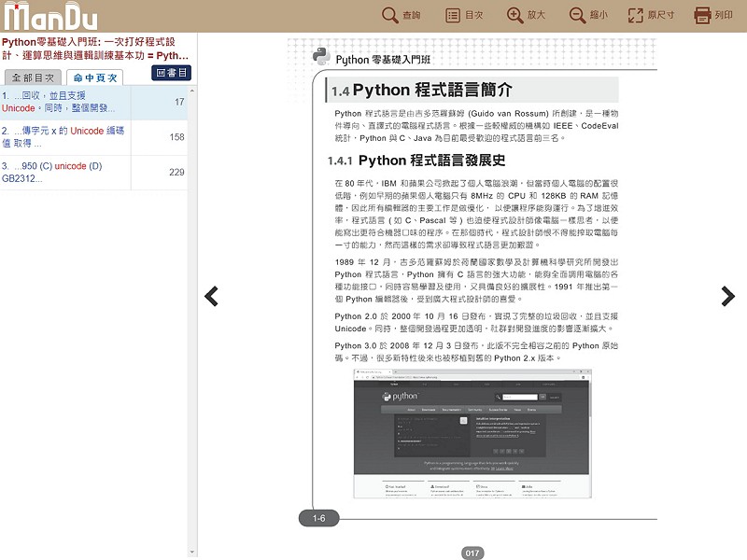Switch to the 全部目次 tab
Viewport: 747px width, 560px height.
[x=33, y=77]
